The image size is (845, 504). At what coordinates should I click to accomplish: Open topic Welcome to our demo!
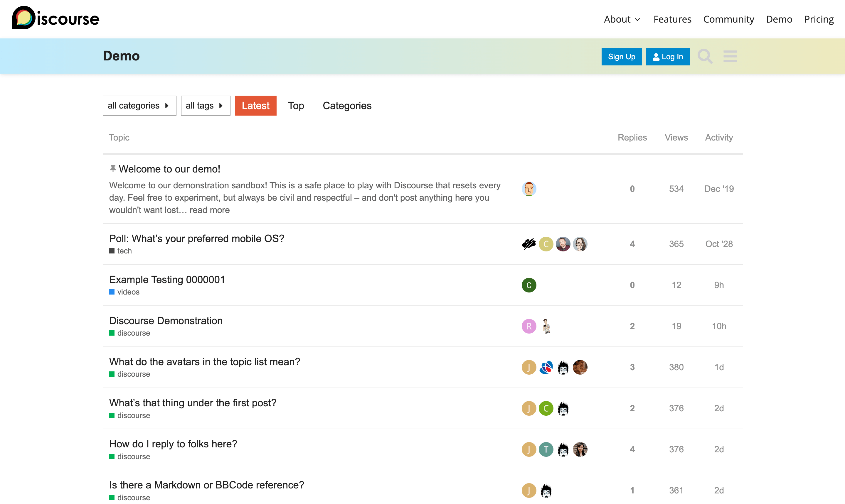(x=169, y=169)
